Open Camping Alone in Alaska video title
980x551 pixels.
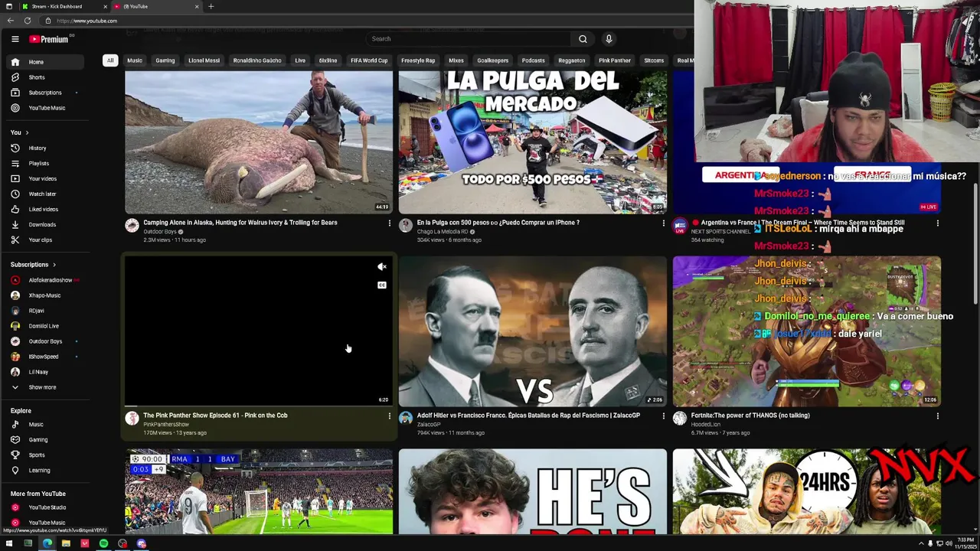point(240,223)
